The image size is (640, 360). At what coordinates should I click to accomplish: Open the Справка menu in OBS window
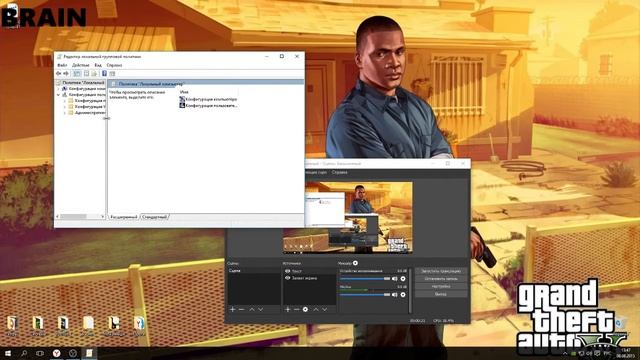pyautogui.click(x=339, y=173)
